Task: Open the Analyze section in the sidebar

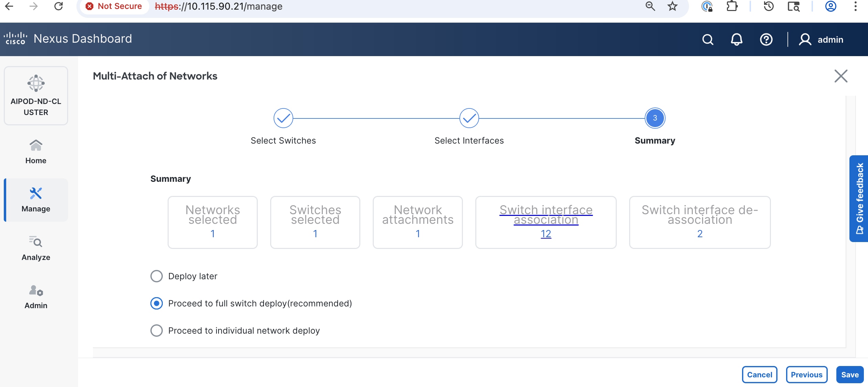Action: (x=35, y=248)
